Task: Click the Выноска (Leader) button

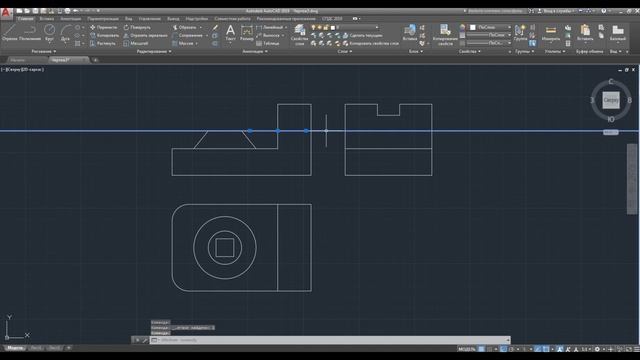Action: pos(269,36)
